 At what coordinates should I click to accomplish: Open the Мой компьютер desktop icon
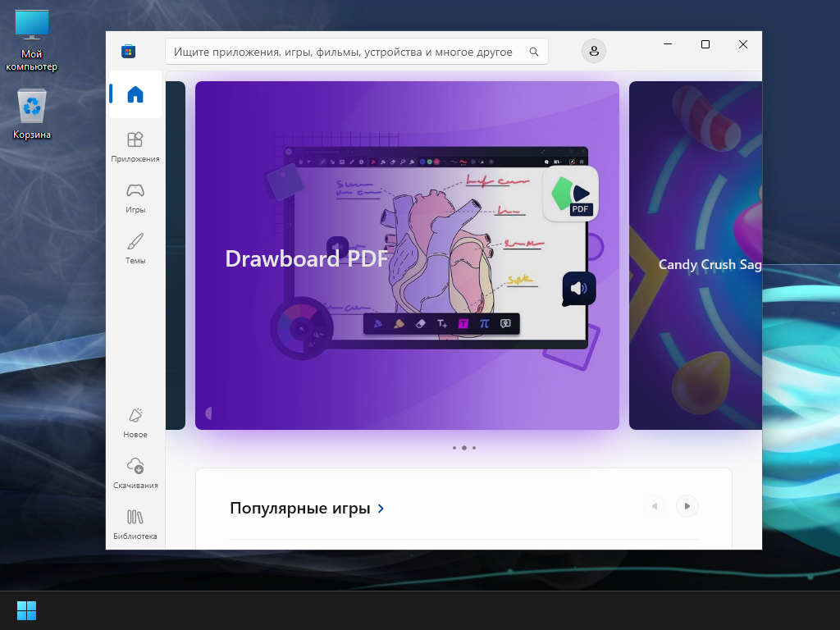(x=32, y=41)
